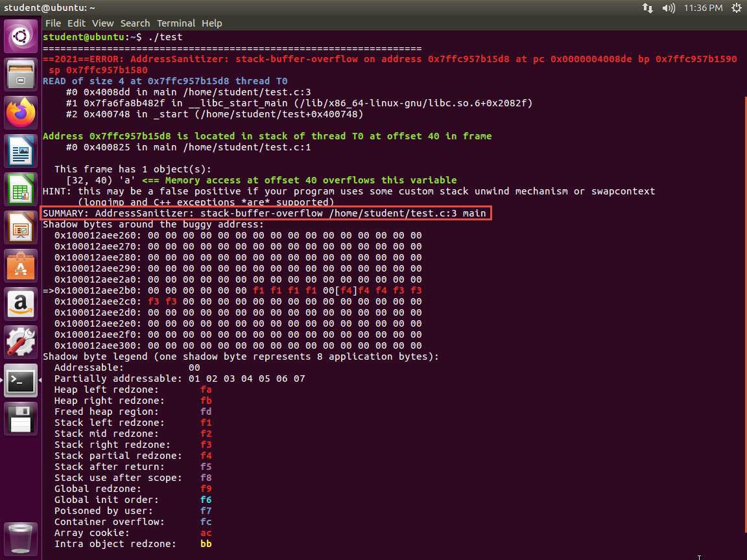Launch LibreOffice Writer from the launcher
The image size is (747, 560).
pos(21,152)
